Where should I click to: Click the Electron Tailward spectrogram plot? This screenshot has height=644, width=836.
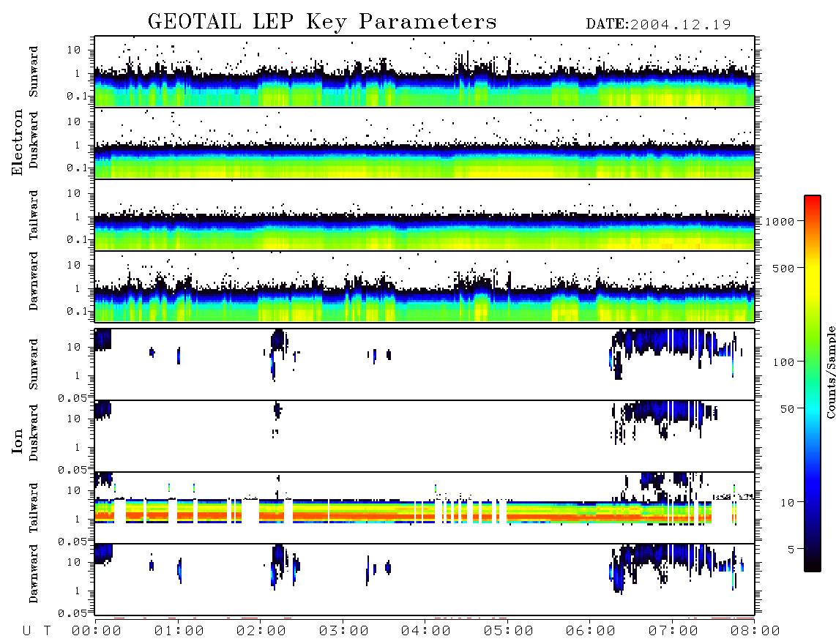point(425,215)
